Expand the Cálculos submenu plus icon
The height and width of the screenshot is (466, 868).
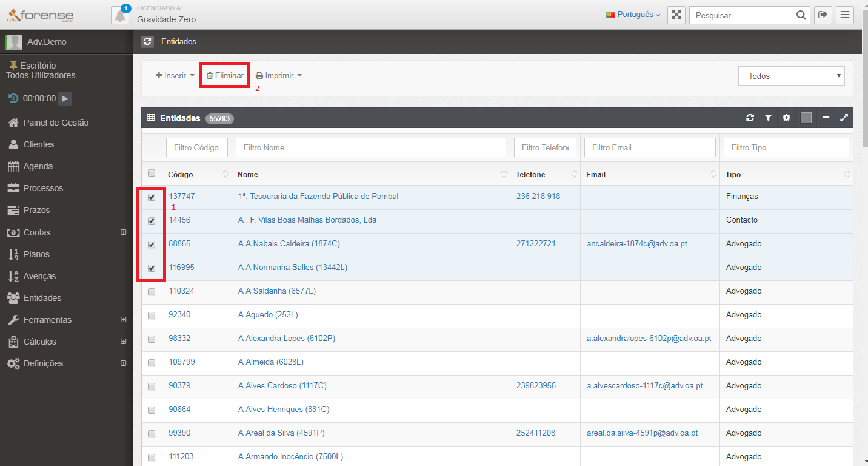tap(124, 342)
